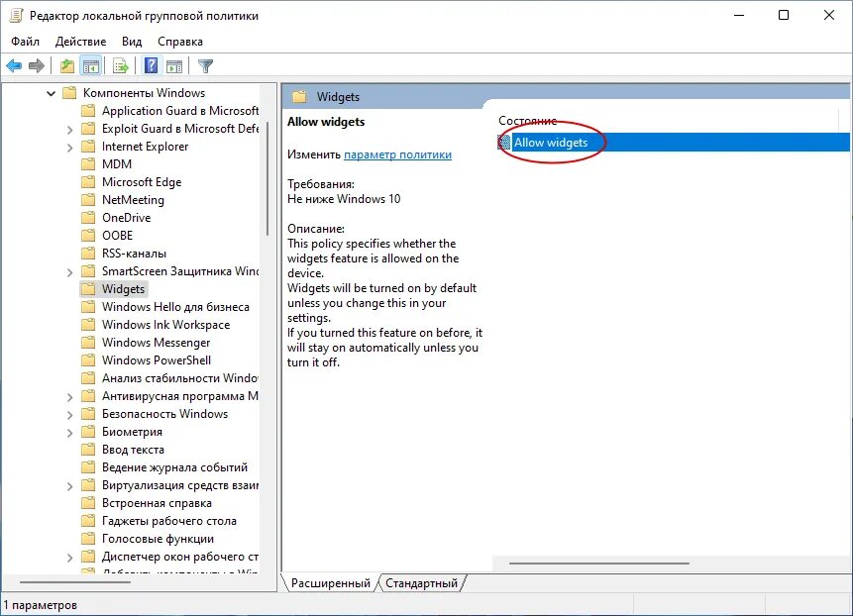Click the Widgets folder icon in the tree
The image size is (853, 616).
coord(88,289)
